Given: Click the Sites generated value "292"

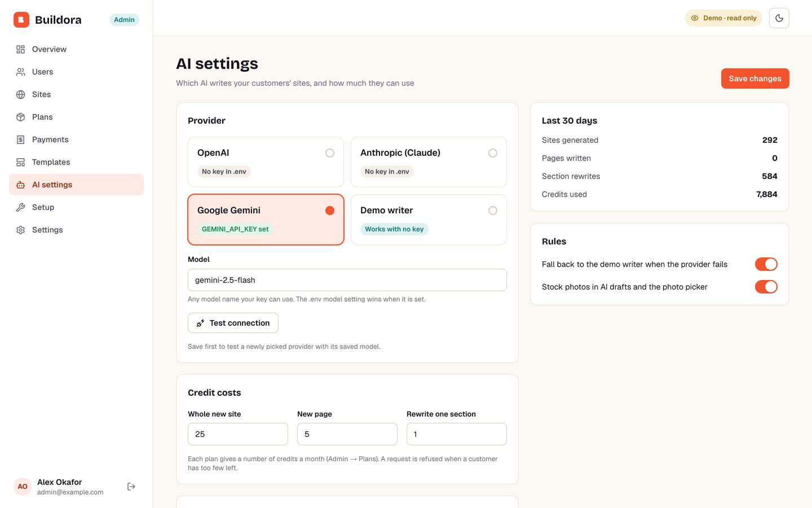Looking at the screenshot, I should [x=770, y=140].
